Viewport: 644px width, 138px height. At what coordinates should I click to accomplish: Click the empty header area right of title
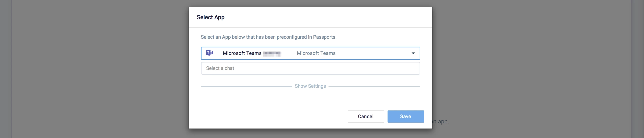coord(325,17)
